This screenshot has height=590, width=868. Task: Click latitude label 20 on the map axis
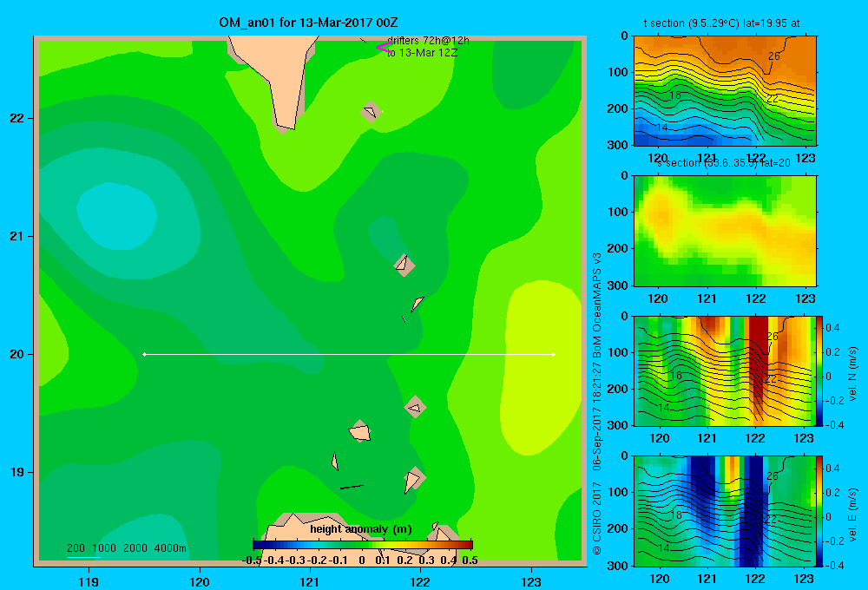[x=16, y=354]
